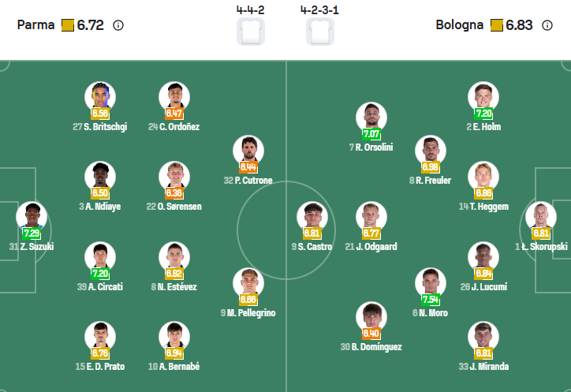The width and height of the screenshot is (571, 392).
Task: Click the info icon next to Parma's rating
Action: pyautogui.click(x=118, y=25)
